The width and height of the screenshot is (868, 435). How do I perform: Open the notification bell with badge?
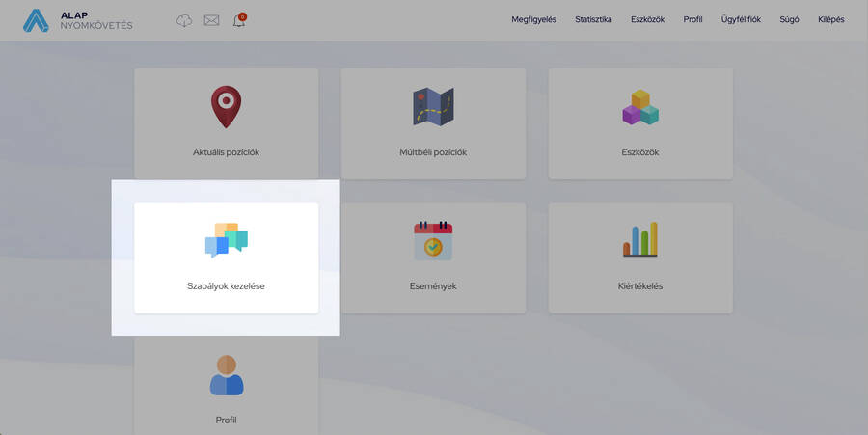click(x=239, y=20)
